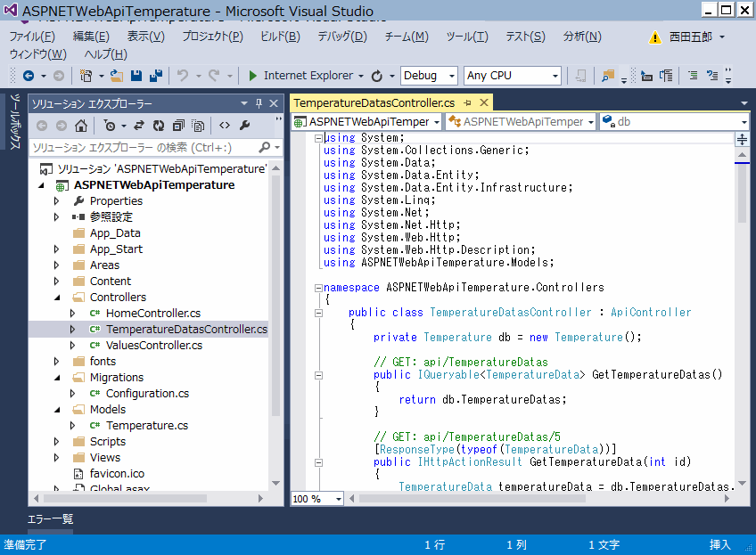The height and width of the screenshot is (555, 756).
Task: Select the TemperatureDatasController.cs editor tab
Action: click(x=374, y=102)
